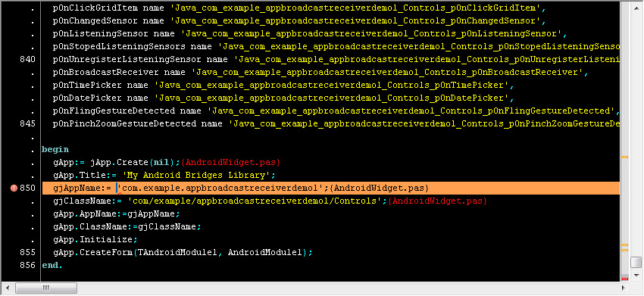Click the 'gApp.Title' assignment target
This screenshot has width=644, height=296.
(79, 176)
